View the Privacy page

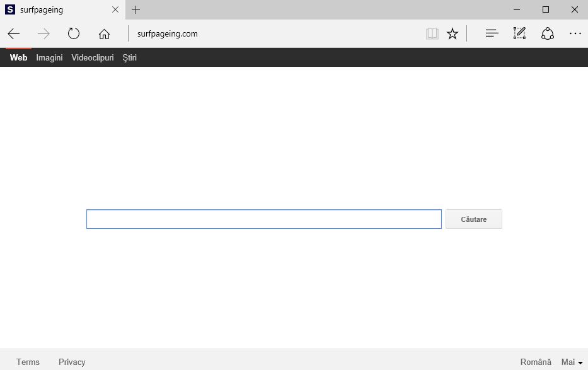(x=71, y=362)
